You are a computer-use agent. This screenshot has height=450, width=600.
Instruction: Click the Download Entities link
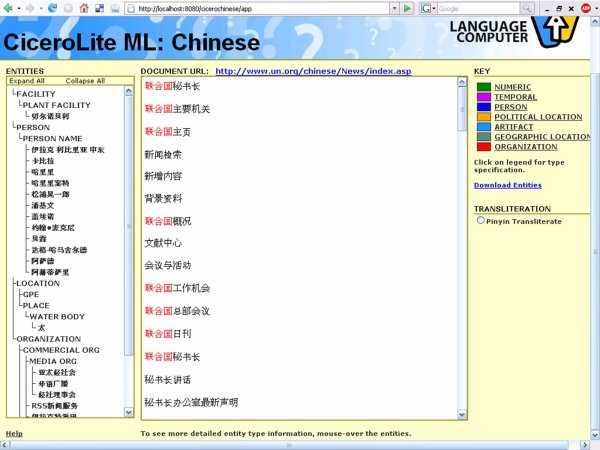508,185
